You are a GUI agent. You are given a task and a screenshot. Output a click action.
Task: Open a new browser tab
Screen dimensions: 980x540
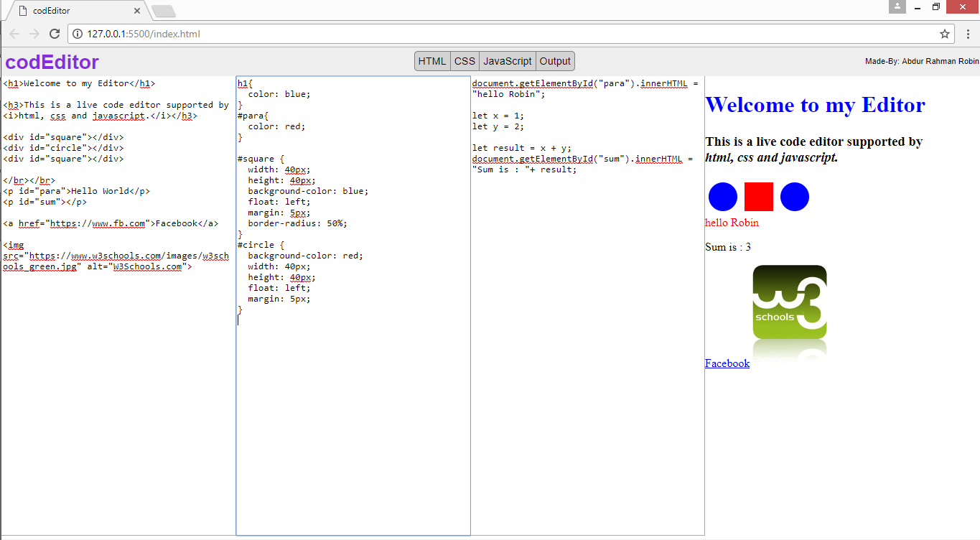point(164,11)
